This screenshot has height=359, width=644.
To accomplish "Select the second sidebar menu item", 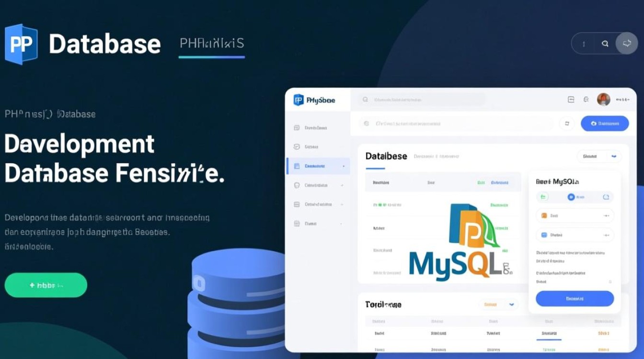I will [311, 147].
